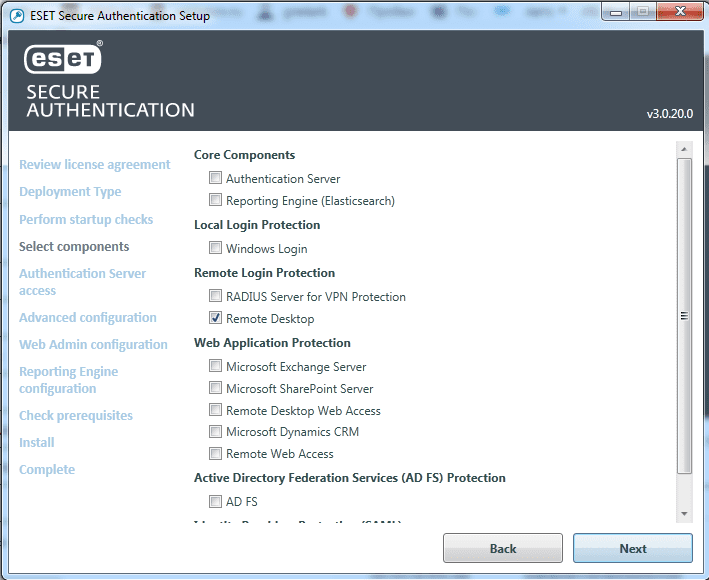Image resolution: width=709 pixels, height=580 pixels.
Task: Open Web Admin configuration step
Action: coord(93,344)
